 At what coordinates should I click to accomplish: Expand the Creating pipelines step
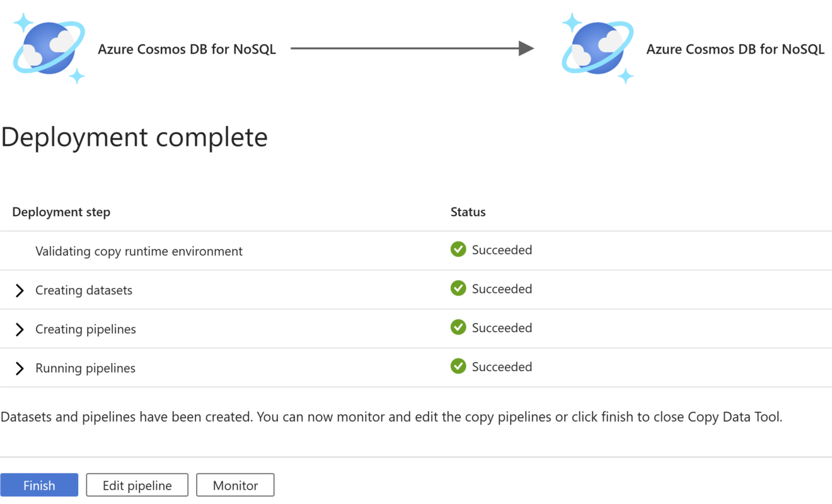point(19,329)
